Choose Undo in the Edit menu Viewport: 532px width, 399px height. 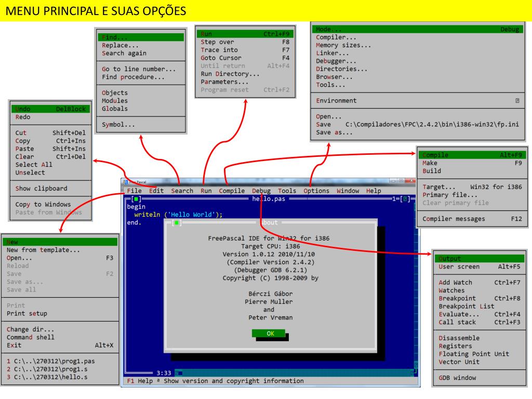[51, 109]
